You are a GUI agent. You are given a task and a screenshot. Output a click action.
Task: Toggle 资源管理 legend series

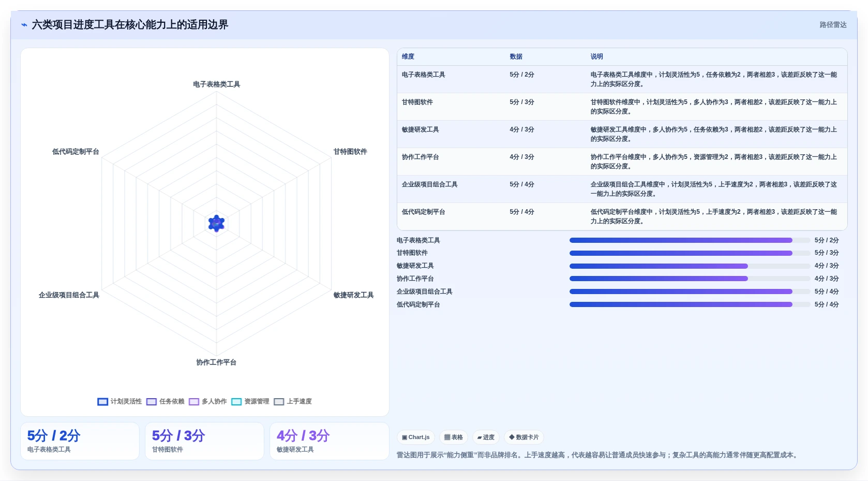click(250, 401)
